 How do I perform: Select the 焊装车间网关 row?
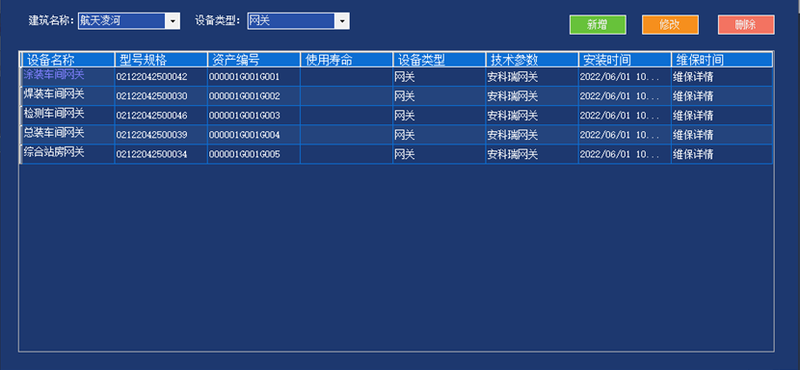(396, 96)
